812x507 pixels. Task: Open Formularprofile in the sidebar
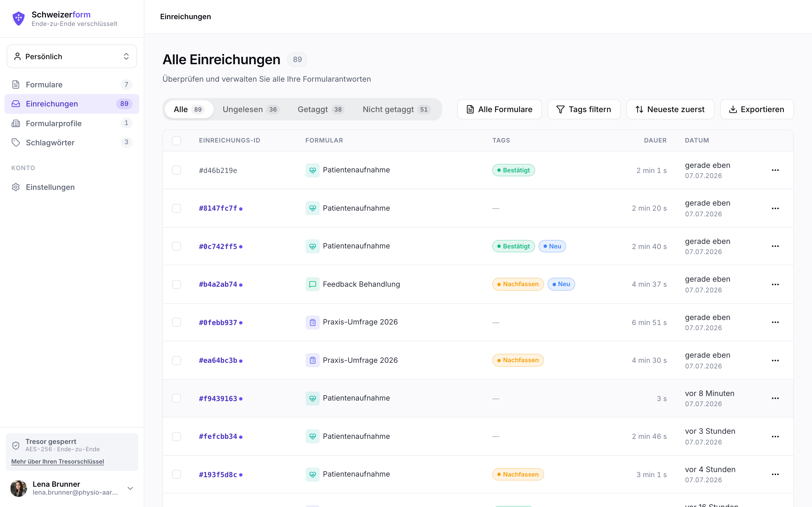click(72, 123)
